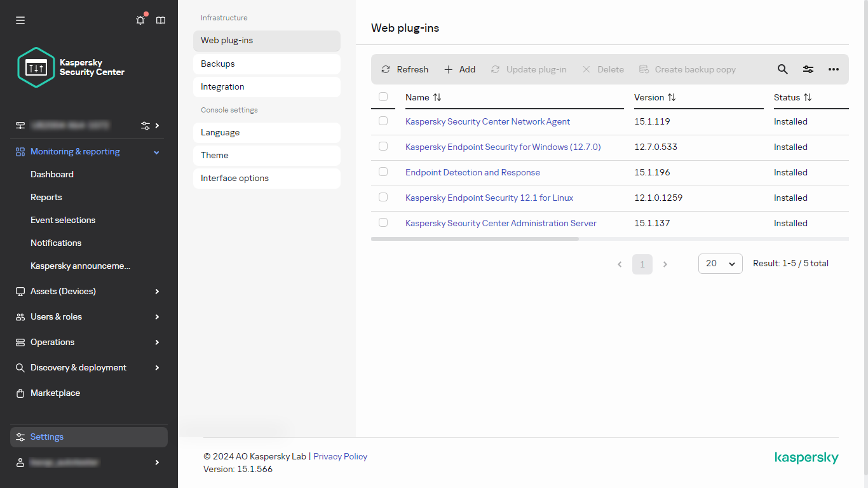Open the table filter settings icon
868x488 pixels.
(x=808, y=69)
